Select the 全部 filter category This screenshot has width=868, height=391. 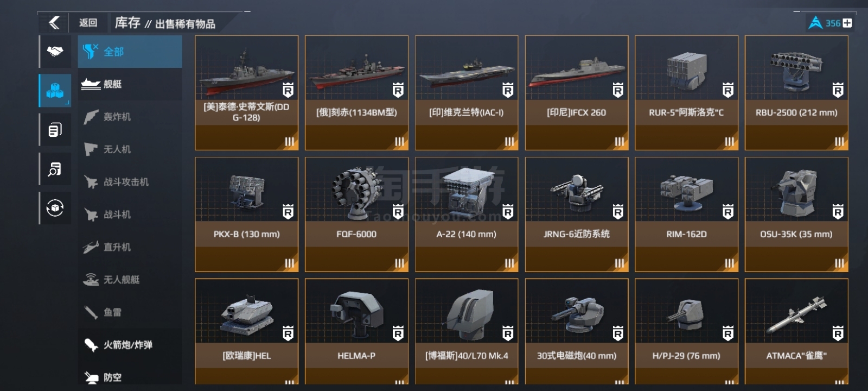pos(130,52)
